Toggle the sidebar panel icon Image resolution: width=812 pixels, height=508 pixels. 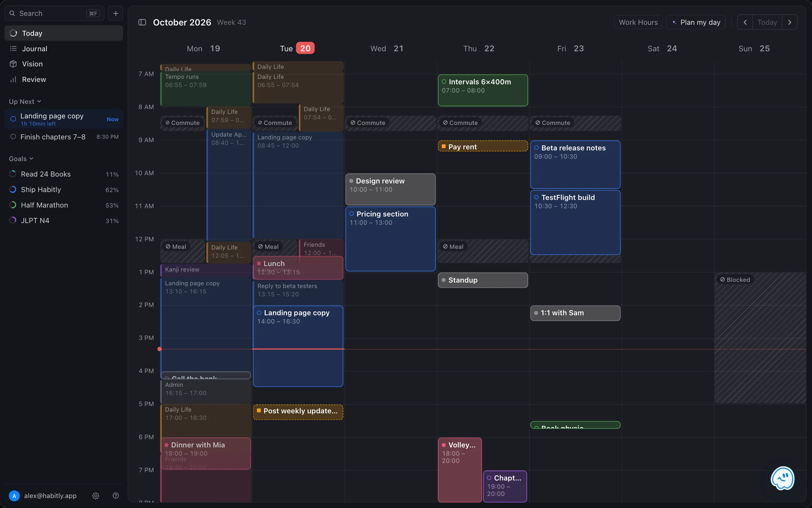pyautogui.click(x=142, y=22)
